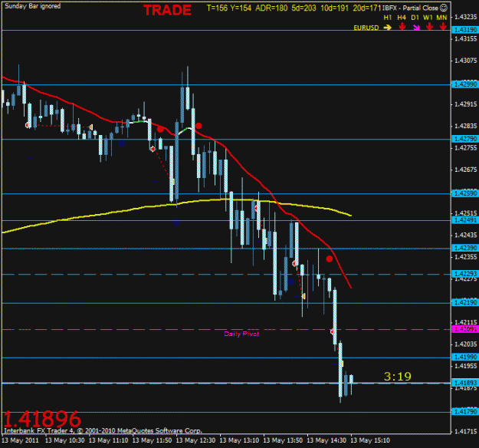The width and height of the screenshot is (479, 448).
Task: Click the '13 May 15:10' time label
Action: (370, 440)
